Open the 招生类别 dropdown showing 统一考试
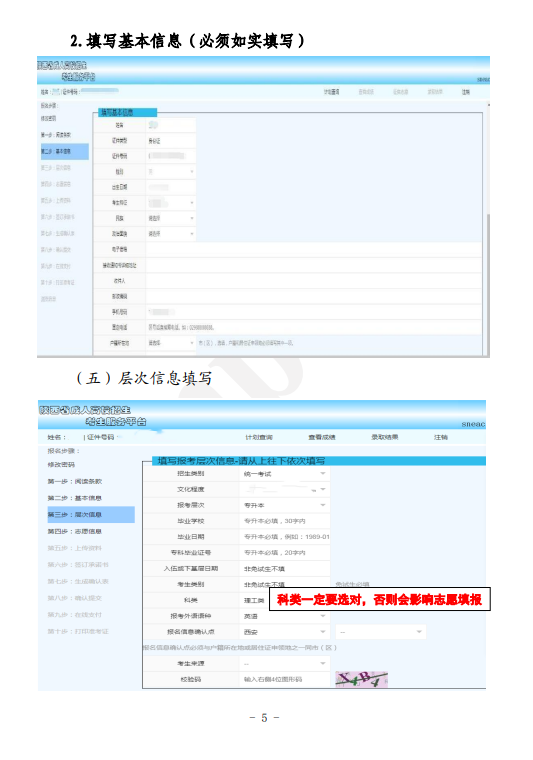This screenshot has width=533, height=760. click(284, 474)
